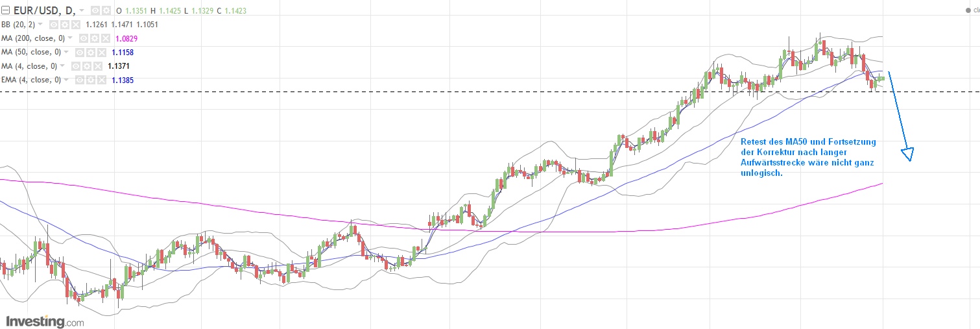The width and height of the screenshot is (980, 329).
Task: Collapse the indicator legend with minus box
Action: pos(6,11)
